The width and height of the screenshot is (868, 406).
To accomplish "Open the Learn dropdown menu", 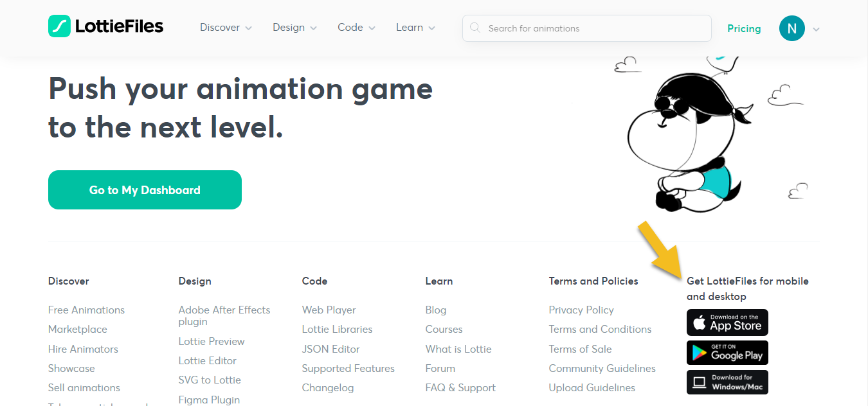I will (x=415, y=28).
